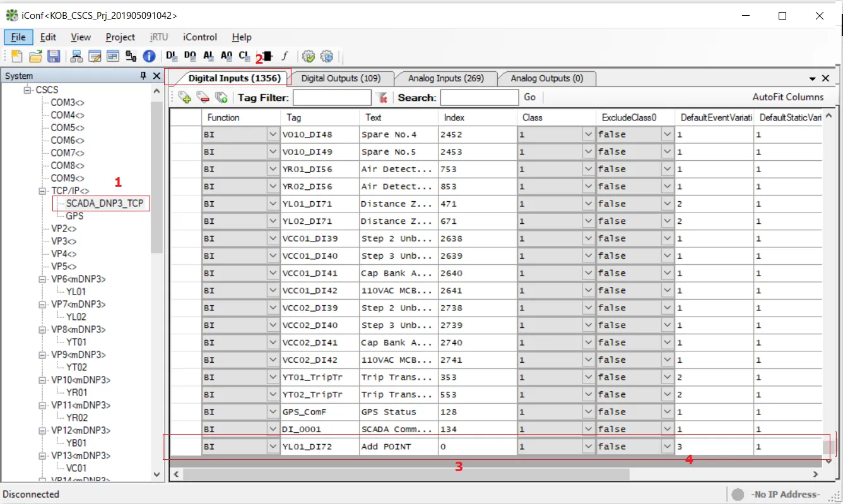This screenshot has height=504, width=843.
Task: Click the System tree vertical scrollbar
Action: coord(157,177)
